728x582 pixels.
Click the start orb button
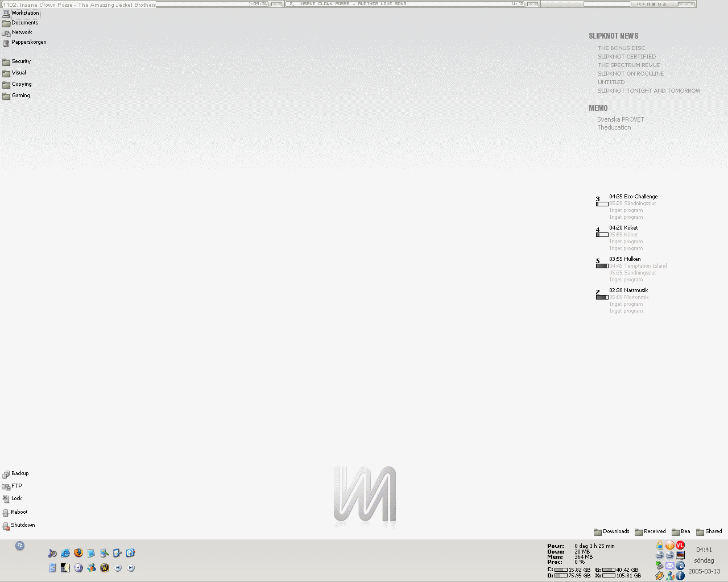pyautogui.click(x=20, y=546)
